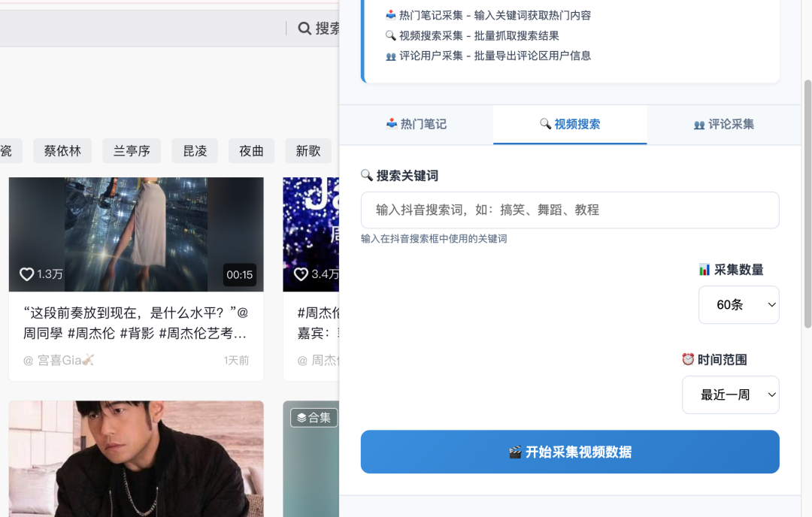Switch to the 评论采集 tab
Viewport: 812px width, 517px height.
point(723,124)
